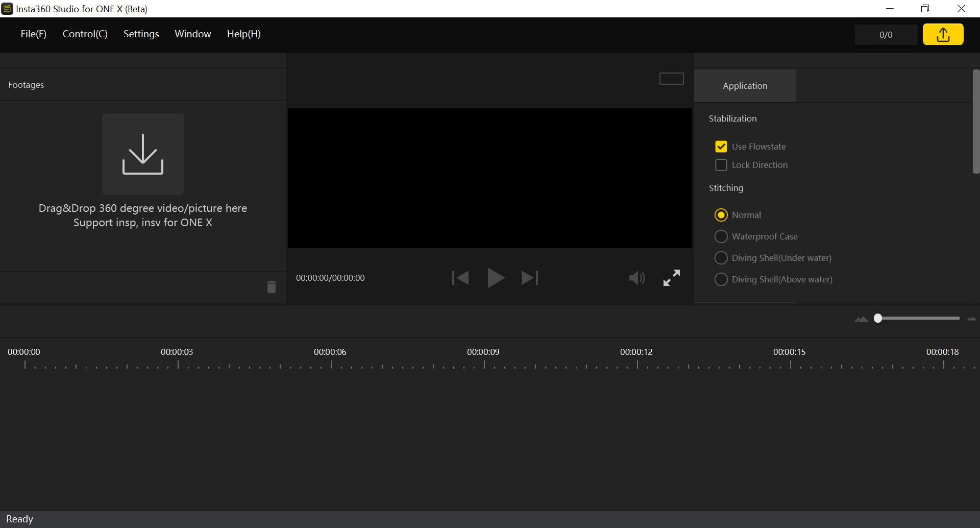Screen dimensions: 980x528
Task: Click the black video preview area
Action: coord(490,178)
